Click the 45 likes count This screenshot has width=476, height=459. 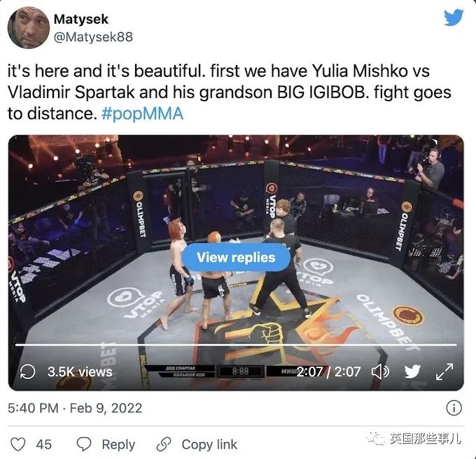tap(43, 445)
